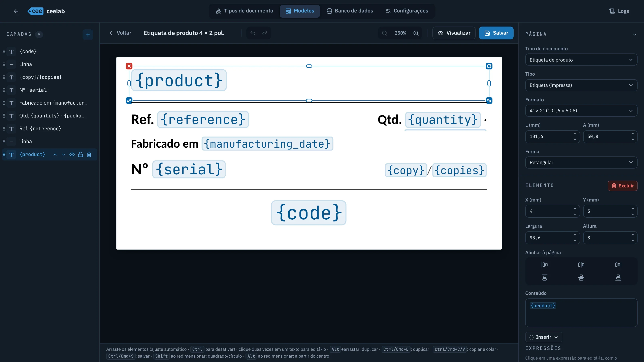Expand the Inserir dropdown

click(544, 337)
